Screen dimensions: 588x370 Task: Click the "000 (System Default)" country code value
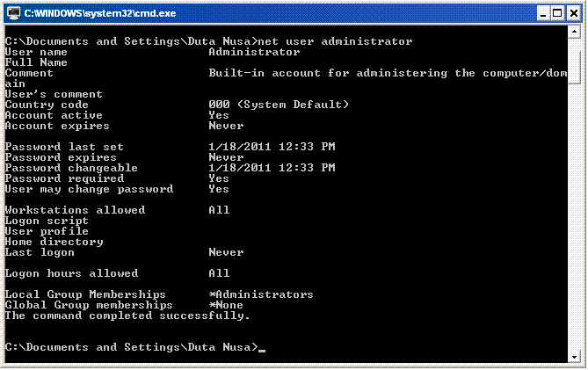[279, 105]
